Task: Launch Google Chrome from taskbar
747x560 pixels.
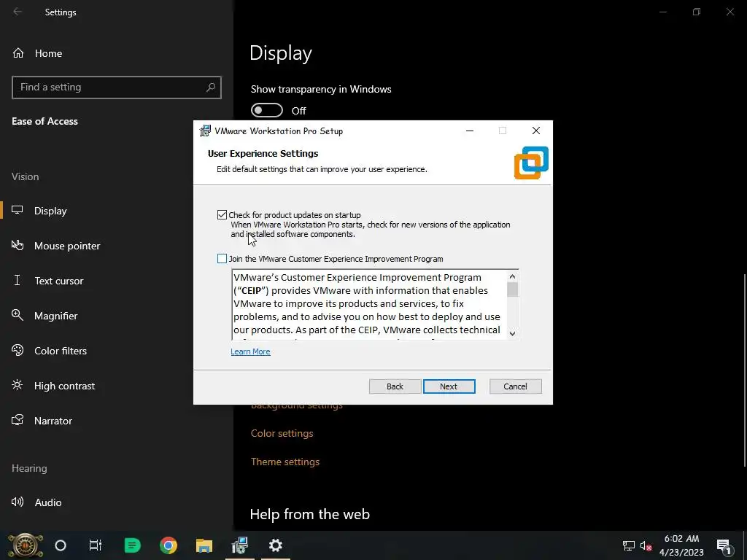Action: pos(169,545)
